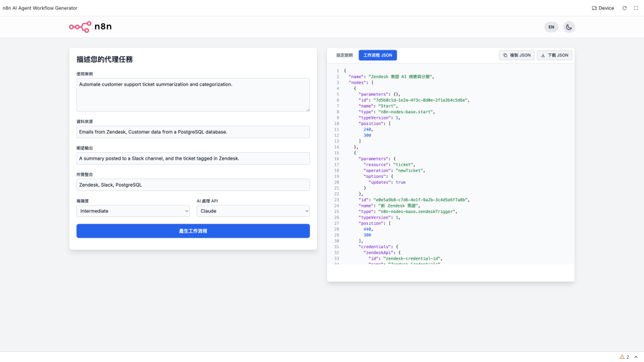The height and width of the screenshot is (362, 644).
Task: Click the 複製 JSON button
Action: (x=516, y=55)
